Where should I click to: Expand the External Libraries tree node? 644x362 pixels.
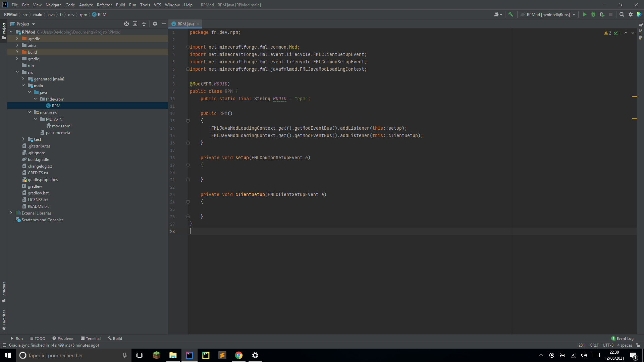(11, 213)
